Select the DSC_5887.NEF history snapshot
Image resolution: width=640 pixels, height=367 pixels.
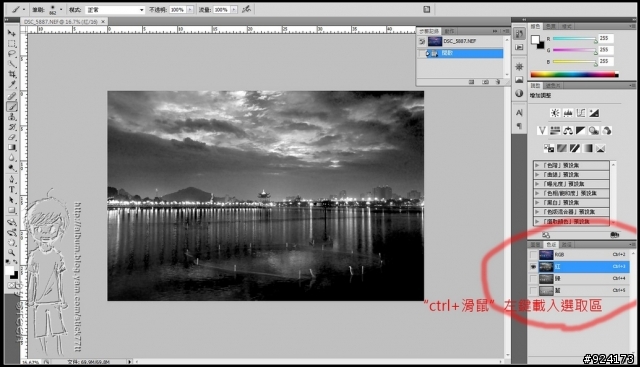(x=460, y=41)
